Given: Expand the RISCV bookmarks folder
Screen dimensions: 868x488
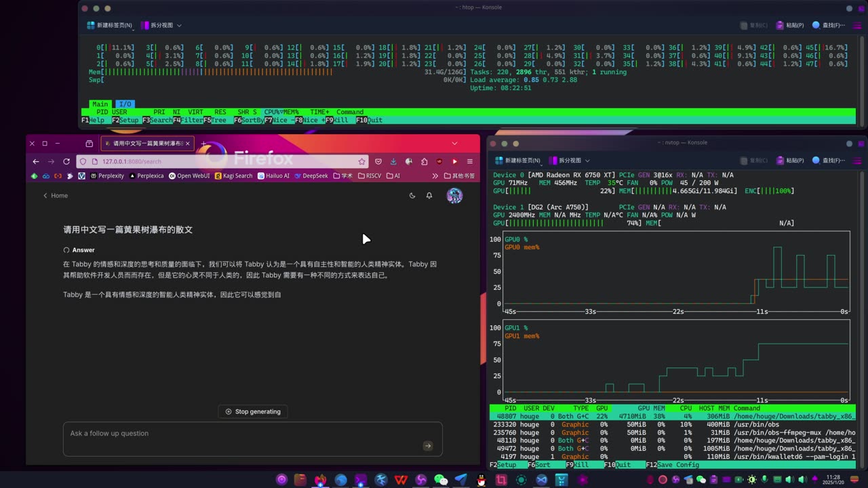Looking at the screenshot, I should tap(370, 176).
